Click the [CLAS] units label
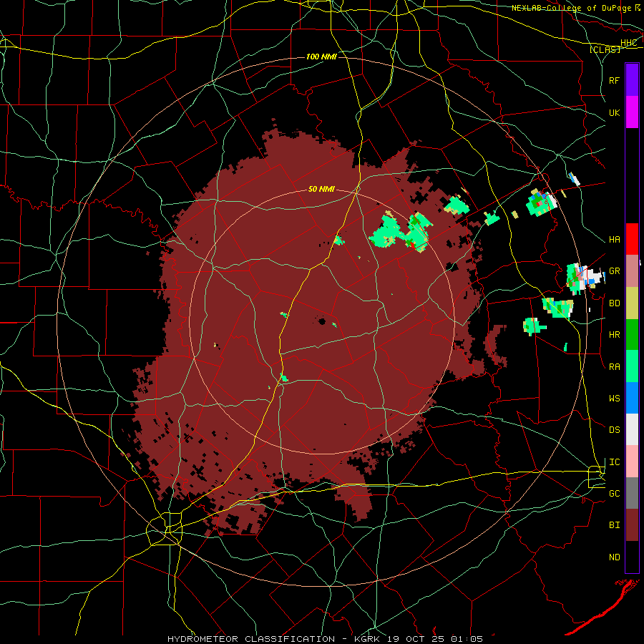Image resolution: width=644 pixels, height=644 pixels. click(x=605, y=49)
